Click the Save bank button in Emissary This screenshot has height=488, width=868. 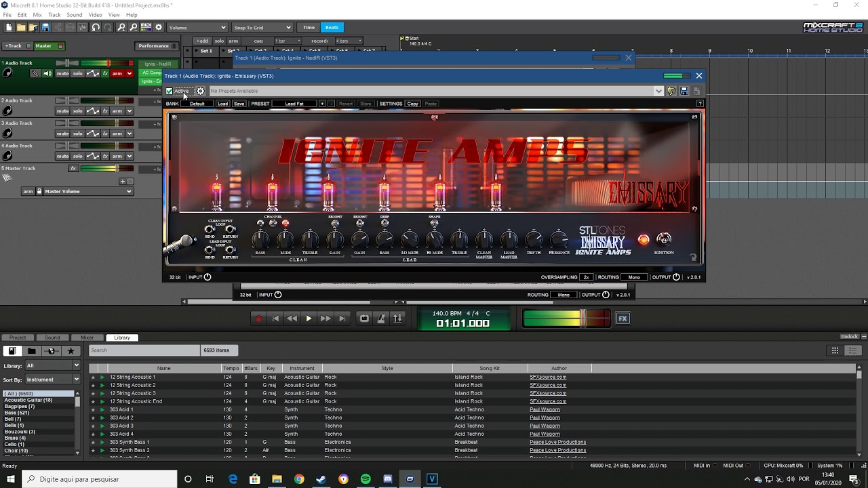[239, 104]
